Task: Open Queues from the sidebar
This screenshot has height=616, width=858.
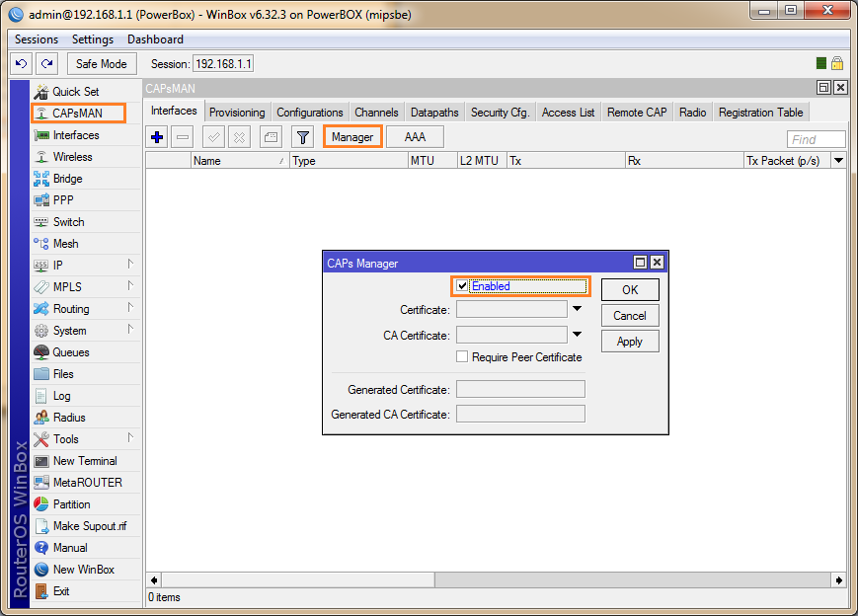Action: (x=70, y=352)
